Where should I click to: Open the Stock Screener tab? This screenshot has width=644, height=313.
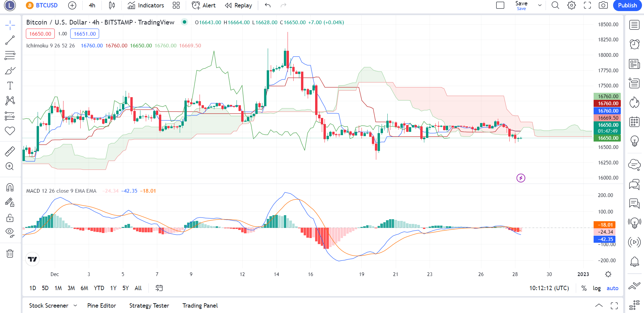(49, 306)
